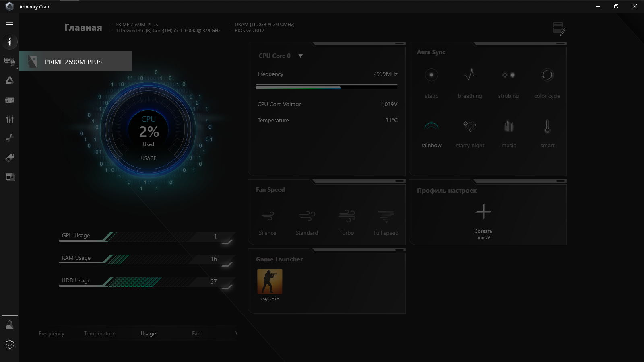This screenshot has height=362, width=644.
Task: Open Aura Sync from the sidebar triangle icon
Action: pyautogui.click(x=10, y=80)
